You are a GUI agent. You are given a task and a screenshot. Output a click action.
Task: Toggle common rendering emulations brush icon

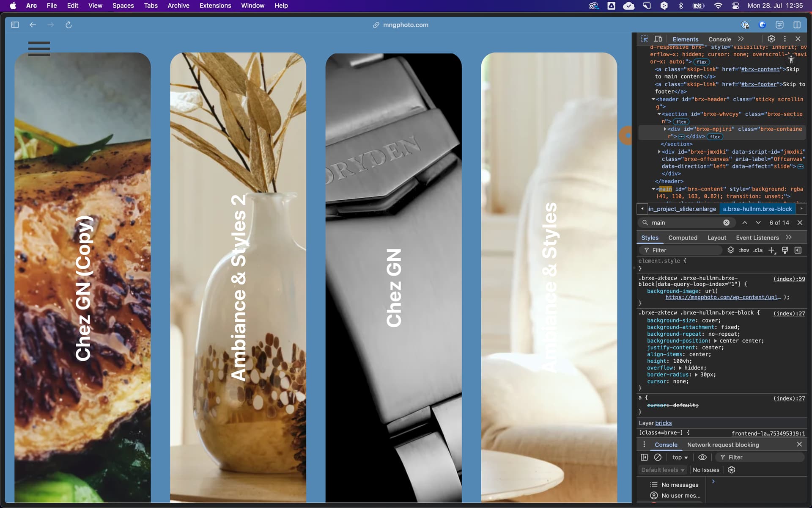coord(785,250)
